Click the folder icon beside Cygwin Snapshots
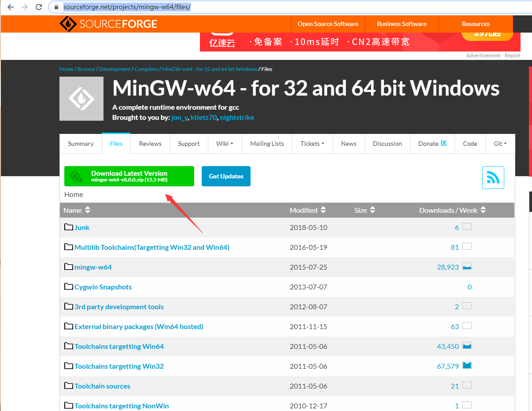Image resolution: width=532 pixels, height=411 pixels. click(68, 286)
